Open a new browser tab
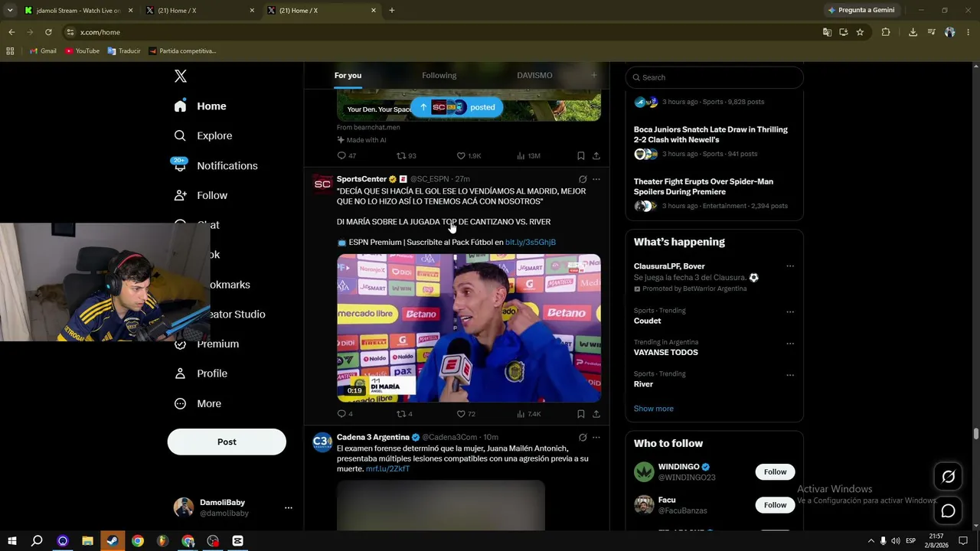The width and height of the screenshot is (980, 551). pos(392,11)
